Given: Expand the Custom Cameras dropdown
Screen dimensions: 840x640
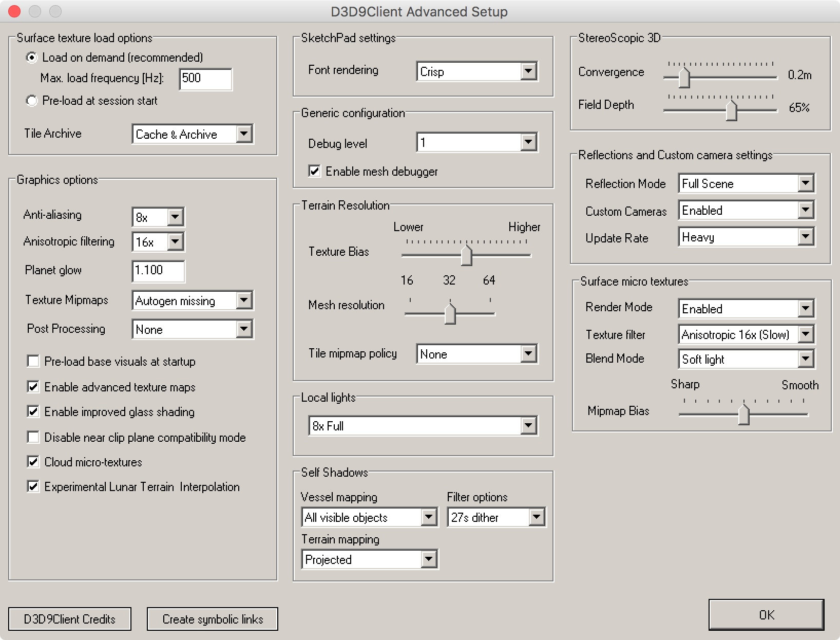Looking at the screenshot, I should 747,210.
